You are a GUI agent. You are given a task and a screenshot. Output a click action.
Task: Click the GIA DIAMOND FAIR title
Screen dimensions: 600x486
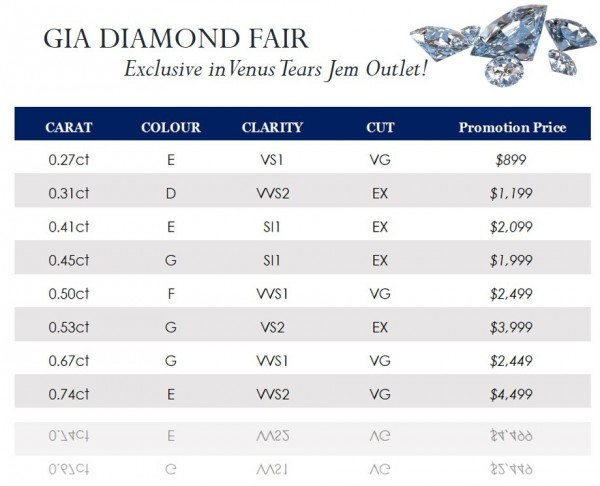pos(176,39)
